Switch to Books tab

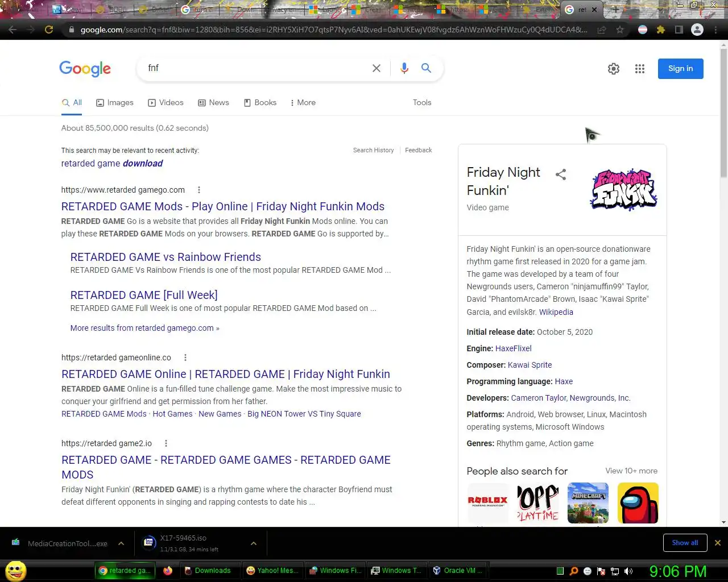click(x=260, y=102)
